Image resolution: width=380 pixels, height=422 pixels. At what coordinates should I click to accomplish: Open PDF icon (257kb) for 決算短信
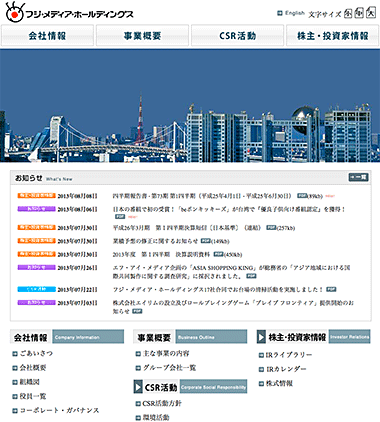pyautogui.click(x=271, y=227)
